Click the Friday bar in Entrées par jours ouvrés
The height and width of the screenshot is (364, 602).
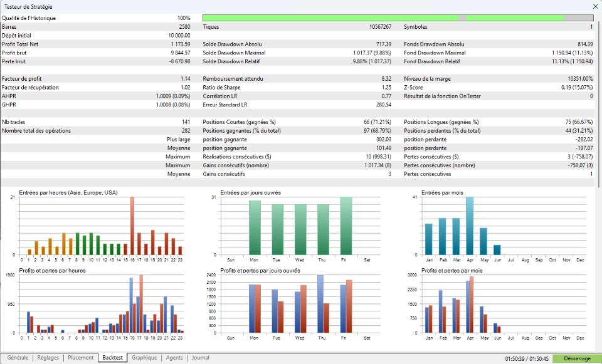coord(346,226)
